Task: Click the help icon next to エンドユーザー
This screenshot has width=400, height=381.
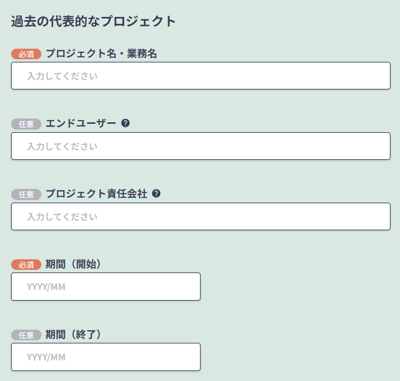Action: pos(125,123)
